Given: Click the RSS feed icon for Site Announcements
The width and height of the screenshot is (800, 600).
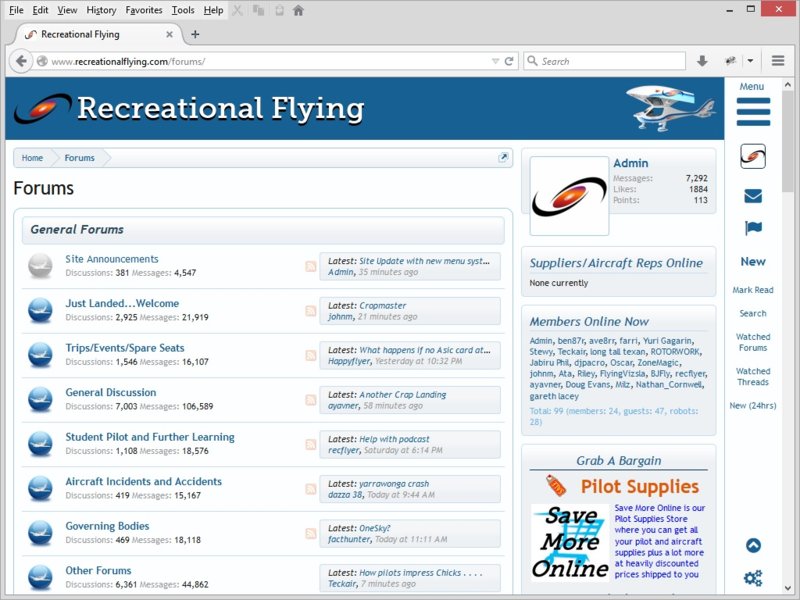Looking at the screenshot, I should click(x=311, y=266).
